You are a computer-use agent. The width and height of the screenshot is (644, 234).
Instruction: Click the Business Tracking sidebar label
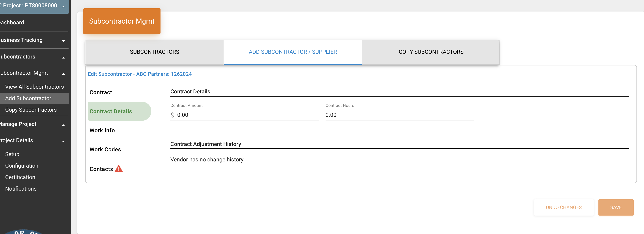[21, 40]
